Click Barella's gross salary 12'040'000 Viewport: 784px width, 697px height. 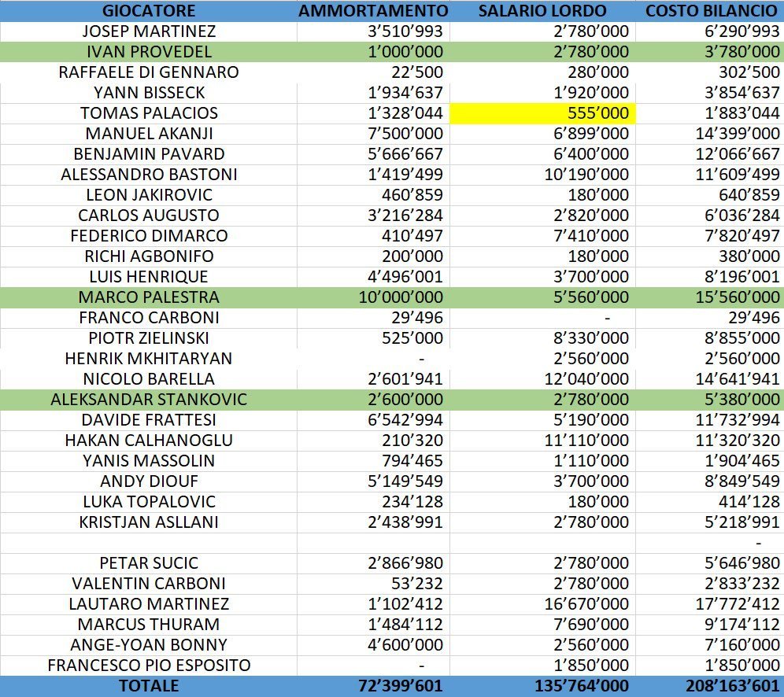[542, 380]
